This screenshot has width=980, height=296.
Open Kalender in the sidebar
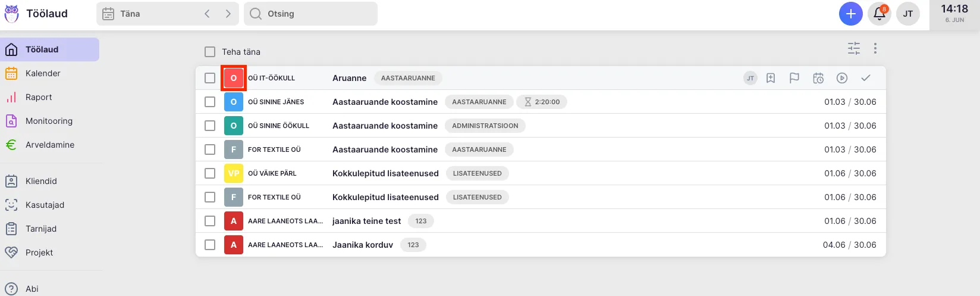[x=43, y=73]
